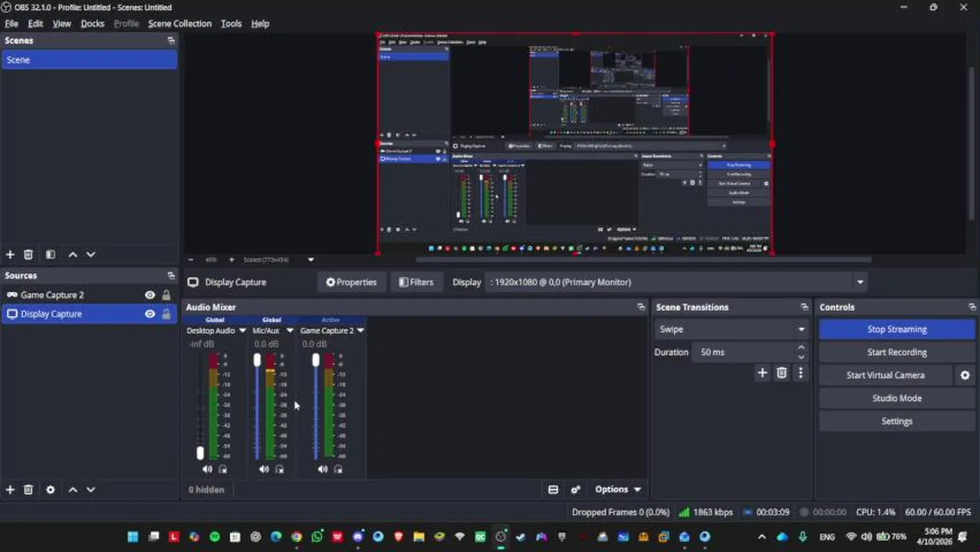
Task: Expand the Swipe transition dropdown
Action: 801,330
